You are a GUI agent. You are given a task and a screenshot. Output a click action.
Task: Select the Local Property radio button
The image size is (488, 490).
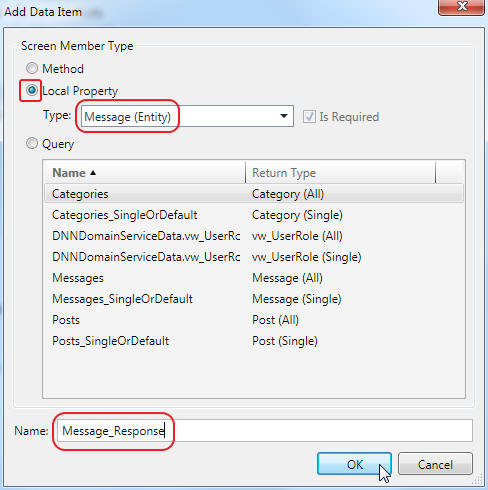click(32, 90)
